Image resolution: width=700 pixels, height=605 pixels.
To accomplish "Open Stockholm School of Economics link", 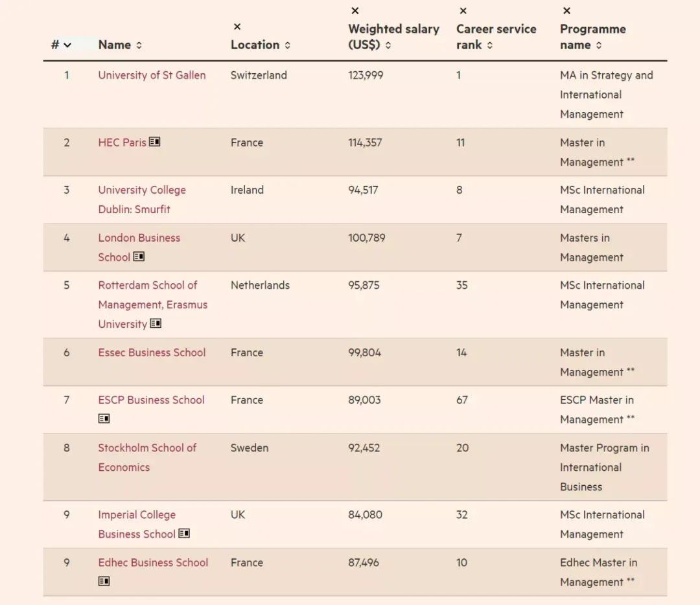I will pyautogui.click(x=147, y=457).
